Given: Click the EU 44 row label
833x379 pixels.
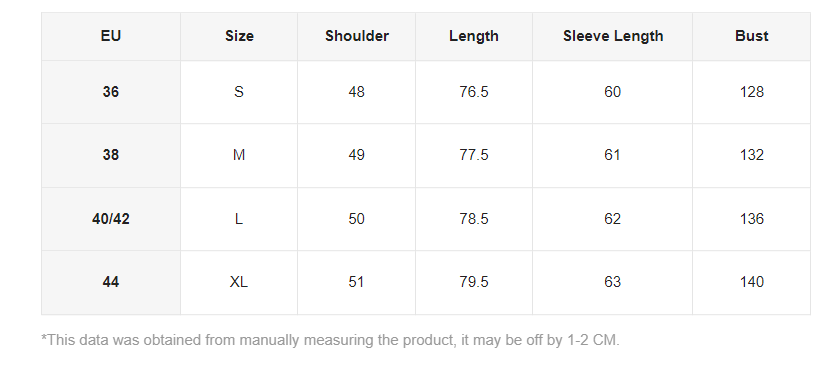Looking at the screenshot, I should [x=110, y=282].
